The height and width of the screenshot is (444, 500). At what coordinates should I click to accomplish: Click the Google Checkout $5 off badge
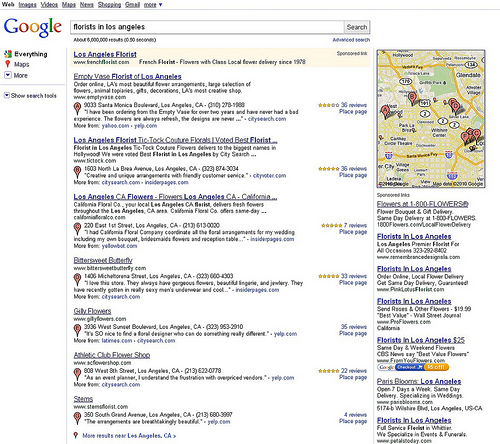coord(413,367)
